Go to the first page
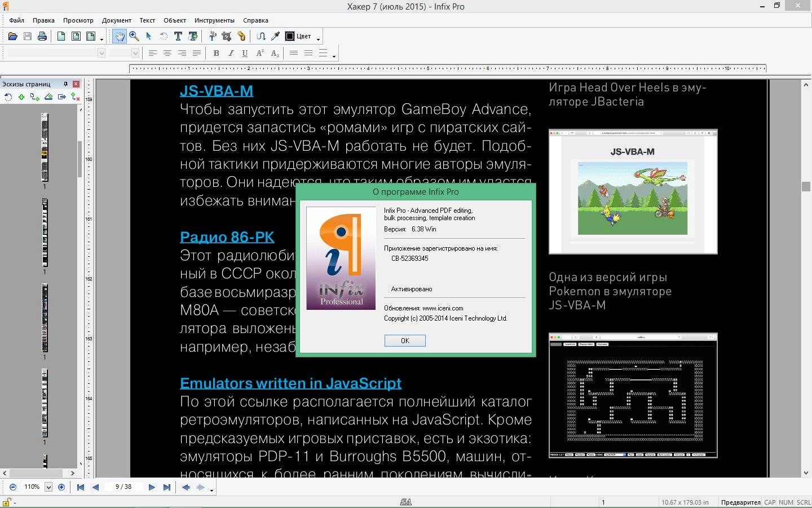This screenshot has height=508, width=812. tap(81, 487)
